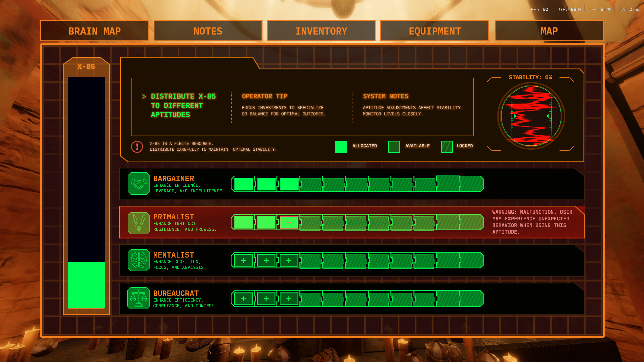Viewport: 644px width, 362px height.
Task: Switch to the Notes tab
Action: [208, 31]
